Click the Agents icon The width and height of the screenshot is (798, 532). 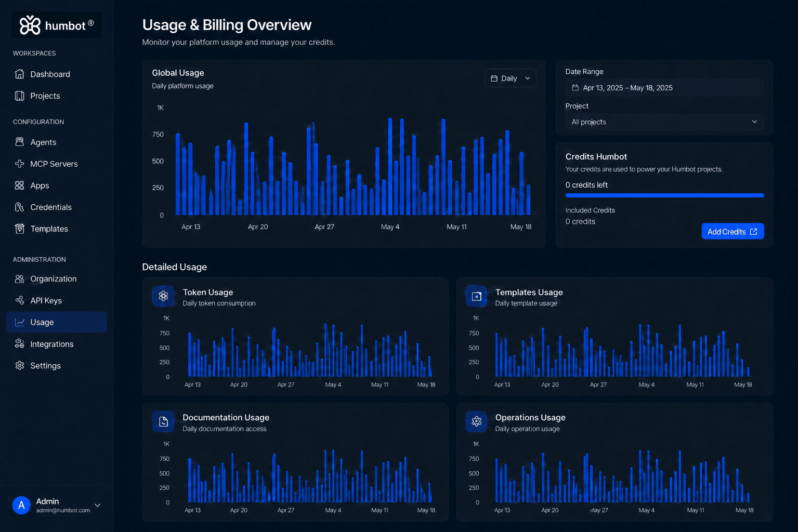coord(20,142)
